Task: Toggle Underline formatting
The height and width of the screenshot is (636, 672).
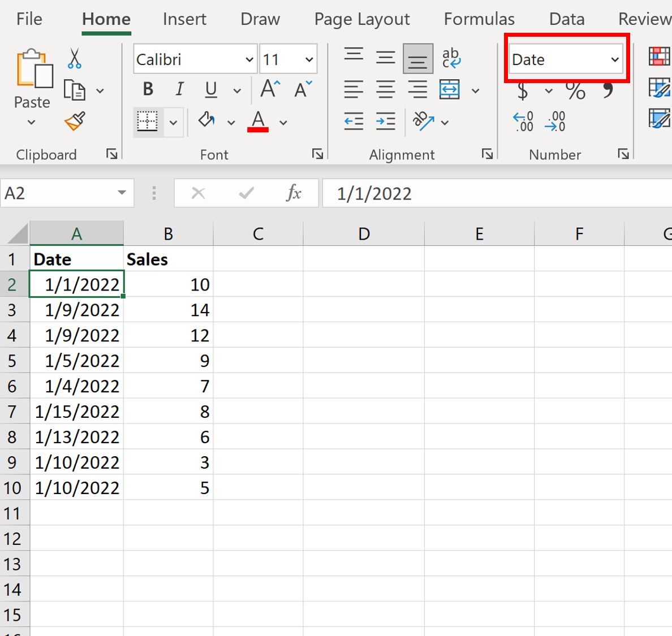Action: [211, 90]
